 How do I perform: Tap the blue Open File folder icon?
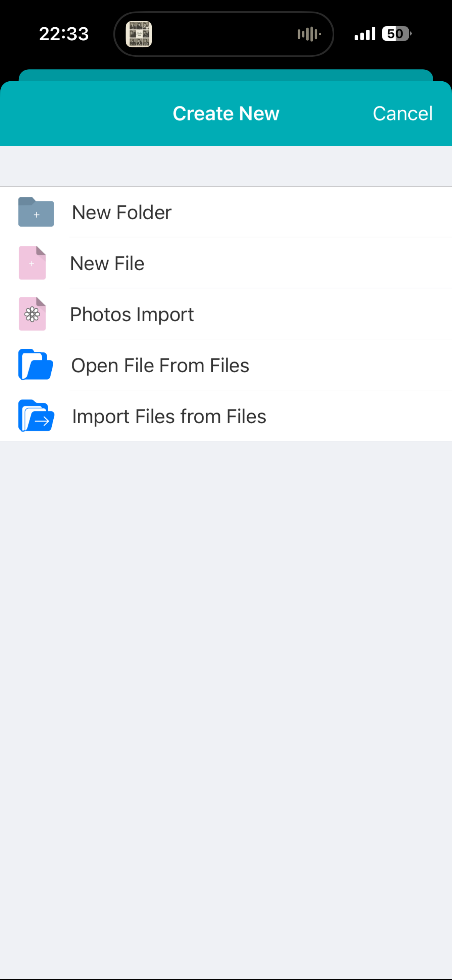(36, 365)
